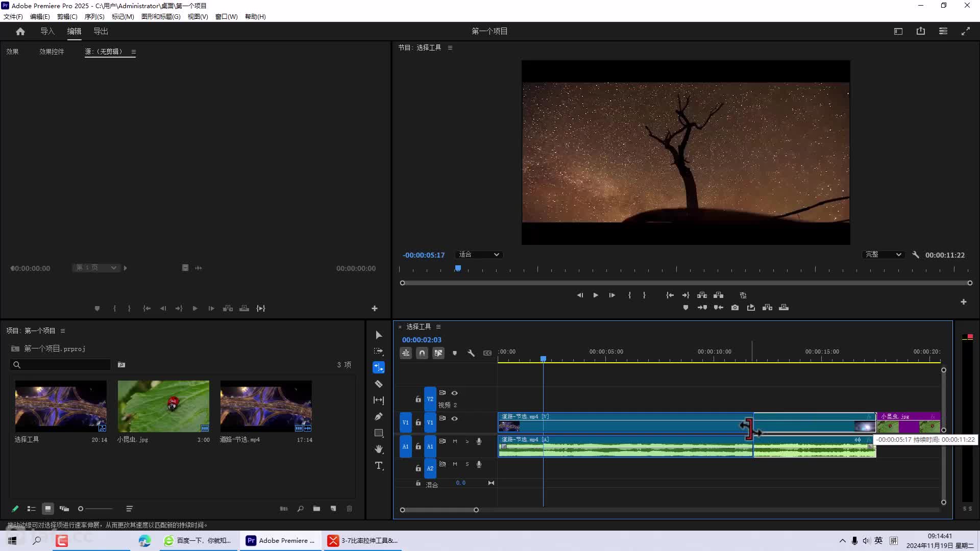The image size is (980, 551).
Task: Open program monitor settings wrench
Action: click(x=916, y=255)
